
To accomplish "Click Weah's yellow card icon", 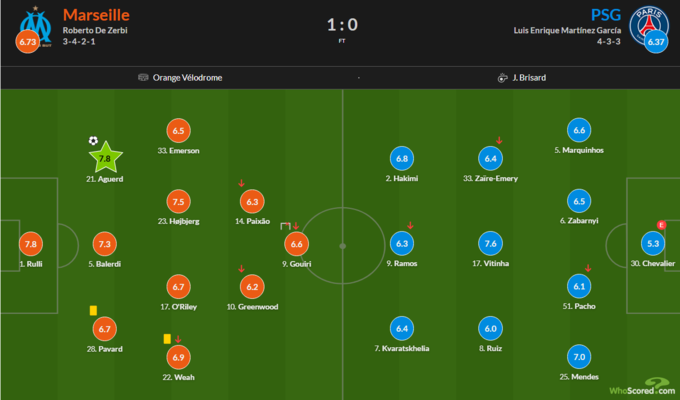I will (167, 339).
